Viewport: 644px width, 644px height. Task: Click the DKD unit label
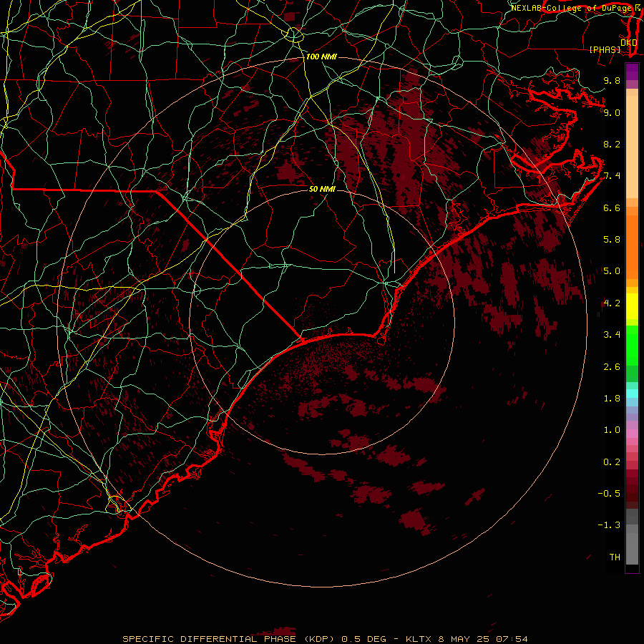pos(628,42)
